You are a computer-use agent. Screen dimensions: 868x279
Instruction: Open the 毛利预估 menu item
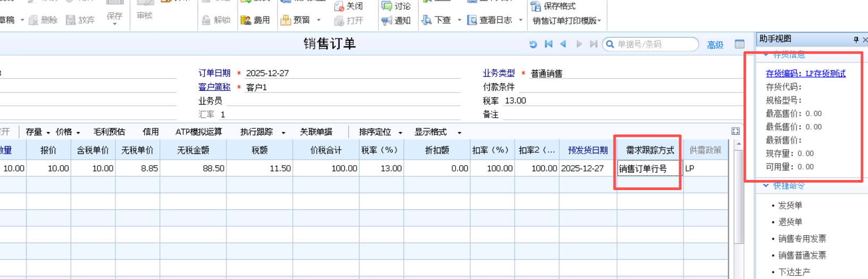(x=109, y=132)
